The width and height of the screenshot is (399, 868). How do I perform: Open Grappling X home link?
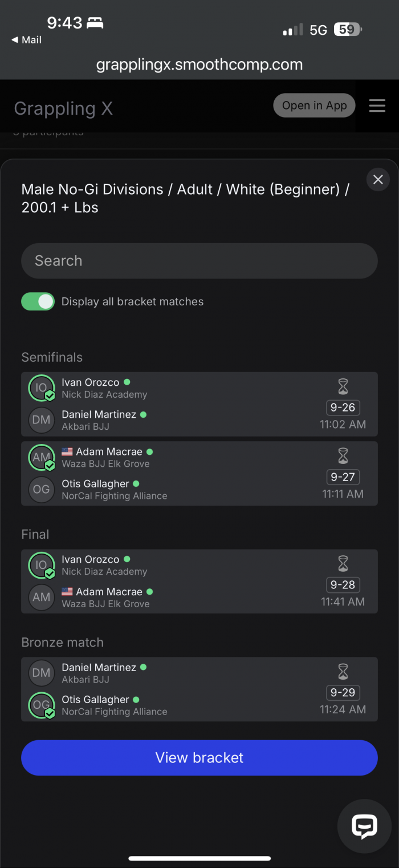(x=63, y=108)
